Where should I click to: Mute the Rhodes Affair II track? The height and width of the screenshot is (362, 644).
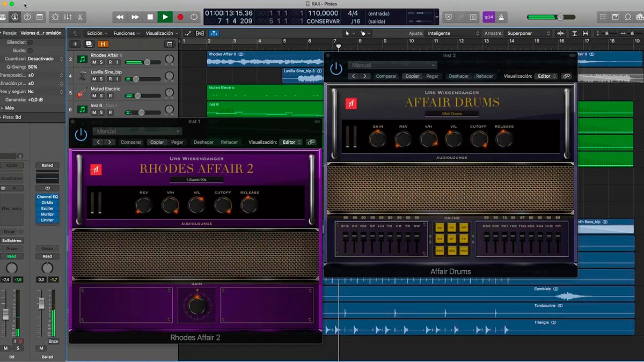[x=94, y=62]
